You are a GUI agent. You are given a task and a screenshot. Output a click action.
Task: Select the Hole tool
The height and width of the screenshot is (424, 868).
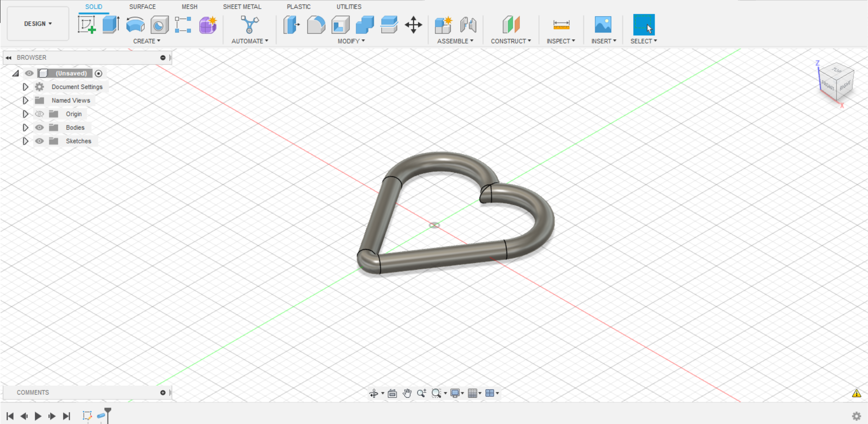pyautogui.click(x=160, y=25)
